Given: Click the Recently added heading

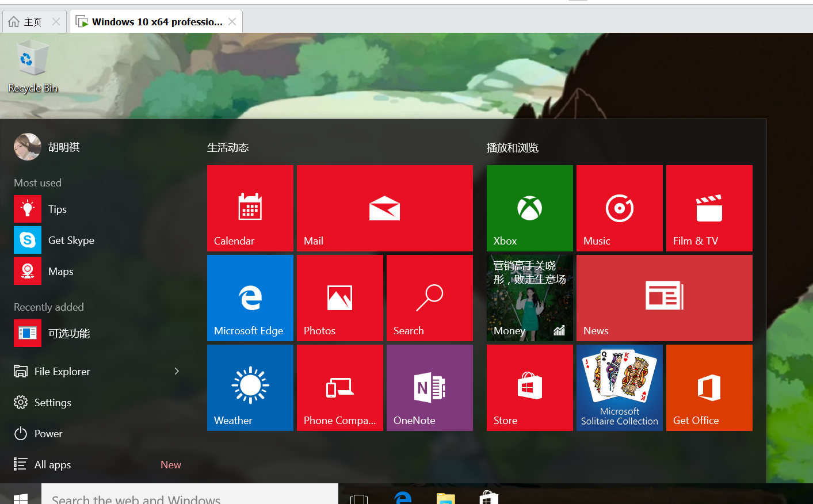Looking at the screenshot, I should coord(49,307).
